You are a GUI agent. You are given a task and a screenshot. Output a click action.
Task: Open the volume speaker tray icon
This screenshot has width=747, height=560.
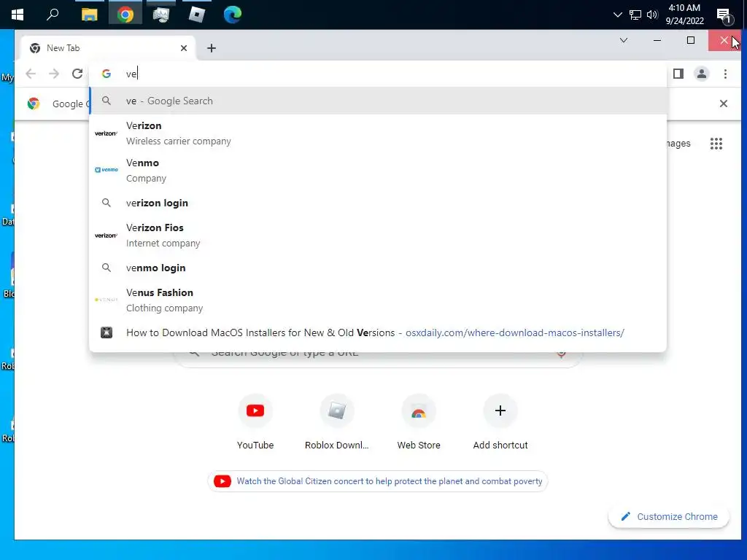pos(651,15)
